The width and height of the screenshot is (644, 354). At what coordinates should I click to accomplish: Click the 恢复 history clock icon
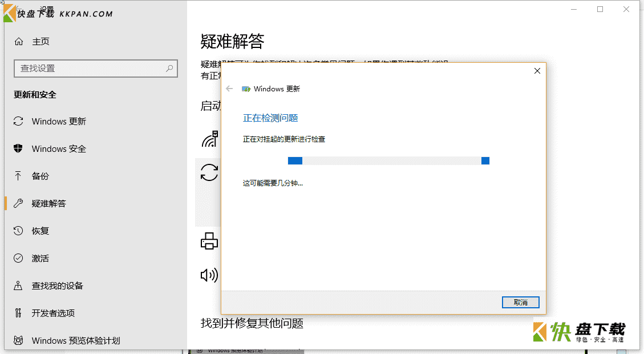18,231
